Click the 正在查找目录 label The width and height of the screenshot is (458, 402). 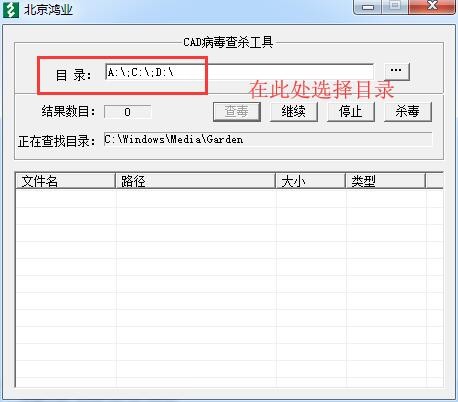tap(57, 141)
